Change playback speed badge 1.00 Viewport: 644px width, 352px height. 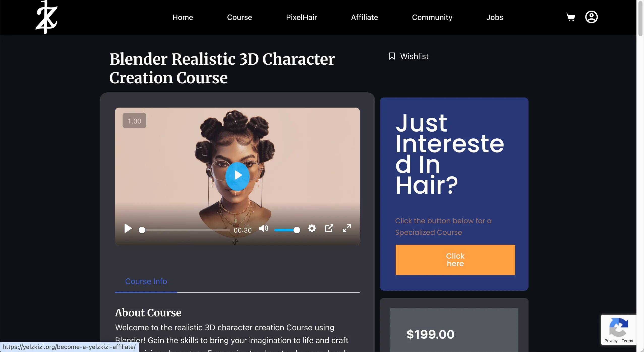click(134, 121)
